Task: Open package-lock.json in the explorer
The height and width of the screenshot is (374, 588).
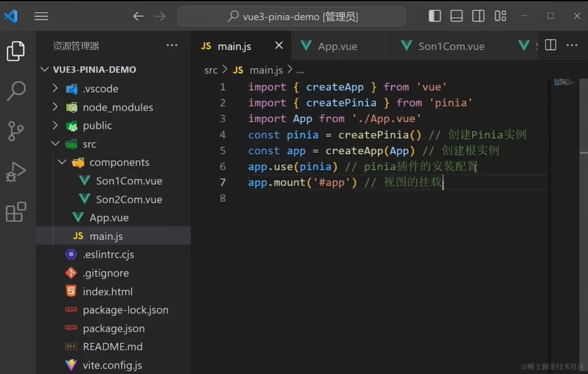Action: tap(125, 310)
